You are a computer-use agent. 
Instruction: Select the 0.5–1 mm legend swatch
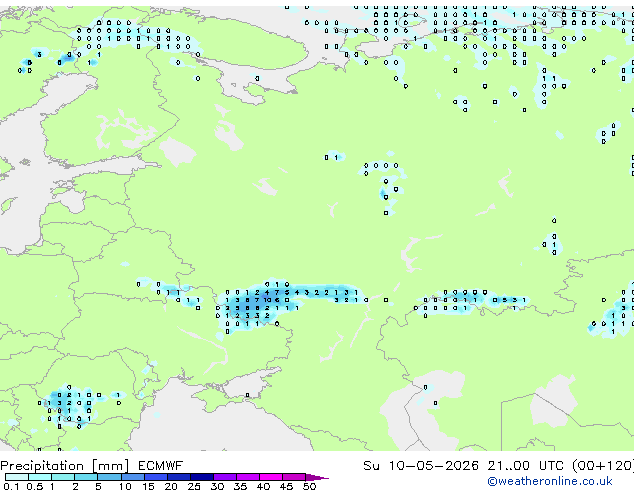point(40,477)
